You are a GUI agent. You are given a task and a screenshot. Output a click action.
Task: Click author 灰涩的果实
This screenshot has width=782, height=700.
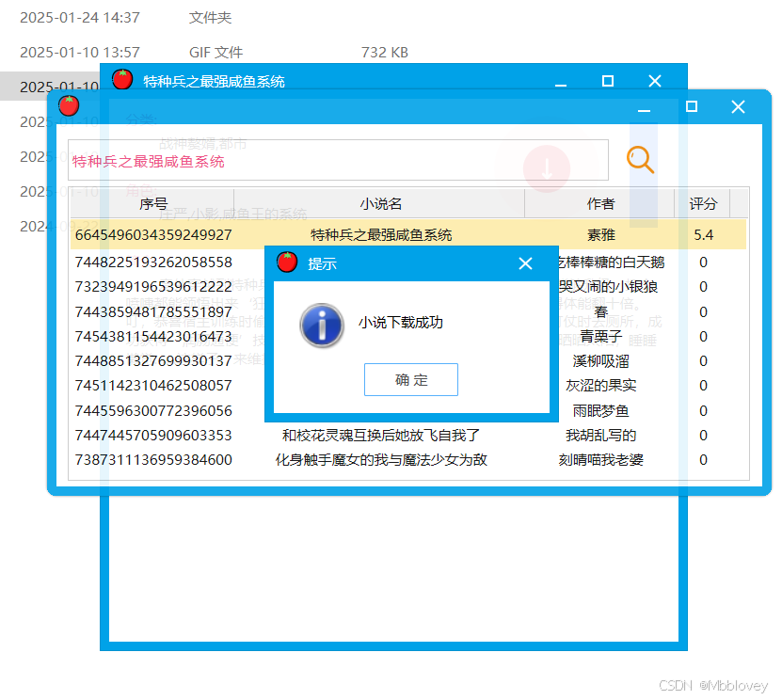coord(601,386)
